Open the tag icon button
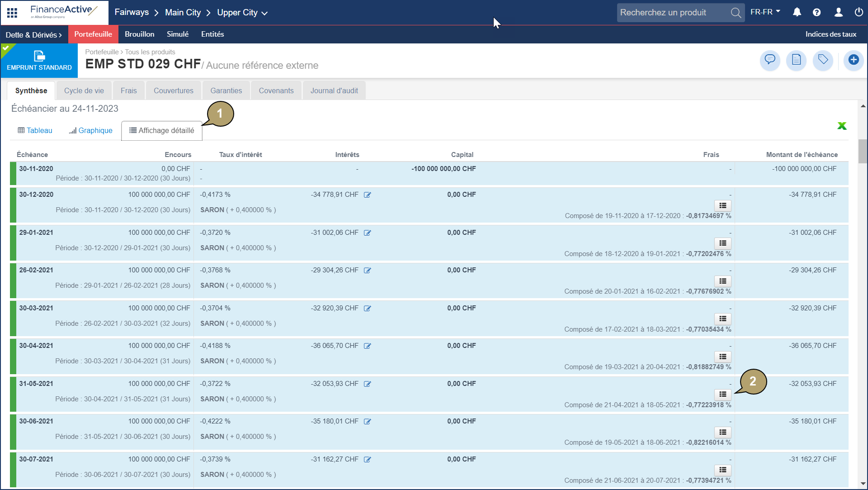Image resolution: width=868 pixels, height=490 pixels. click(823, 60)
